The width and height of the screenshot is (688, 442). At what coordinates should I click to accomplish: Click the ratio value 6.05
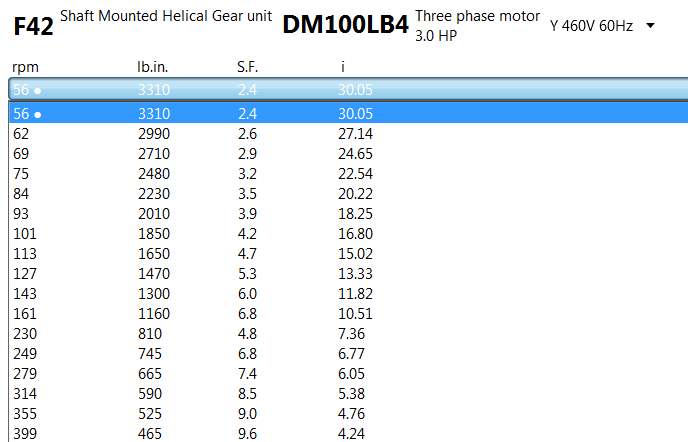point(351,374)
